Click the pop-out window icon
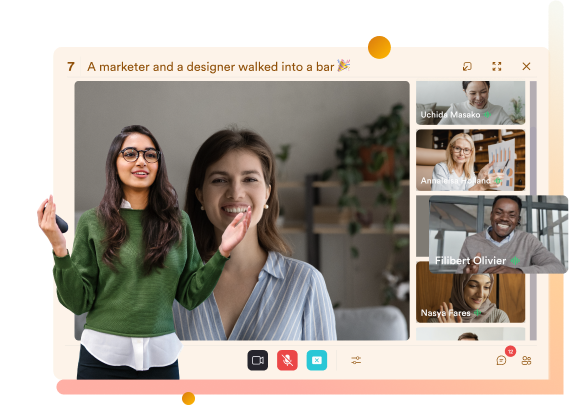The width and height of the screenshot is (569, 405). (x=467, y=66)
